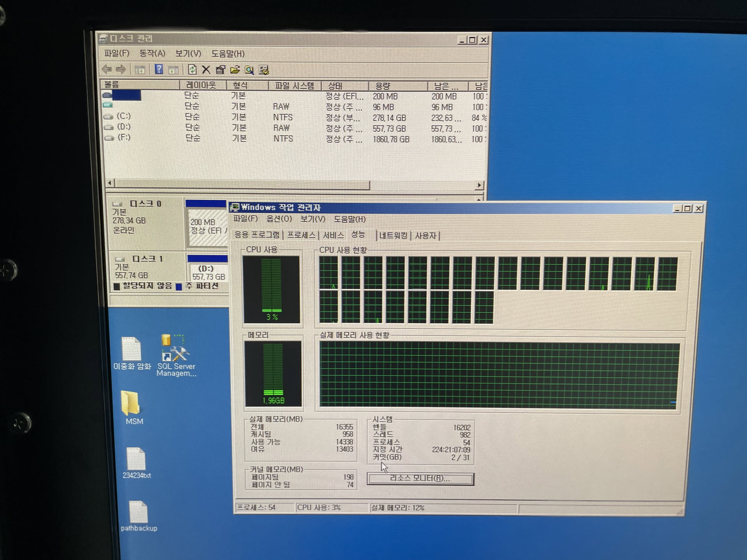Screen dimensions: 747x560
Task: Click the 파일 시스템 column header
Action: pos(294,86)
